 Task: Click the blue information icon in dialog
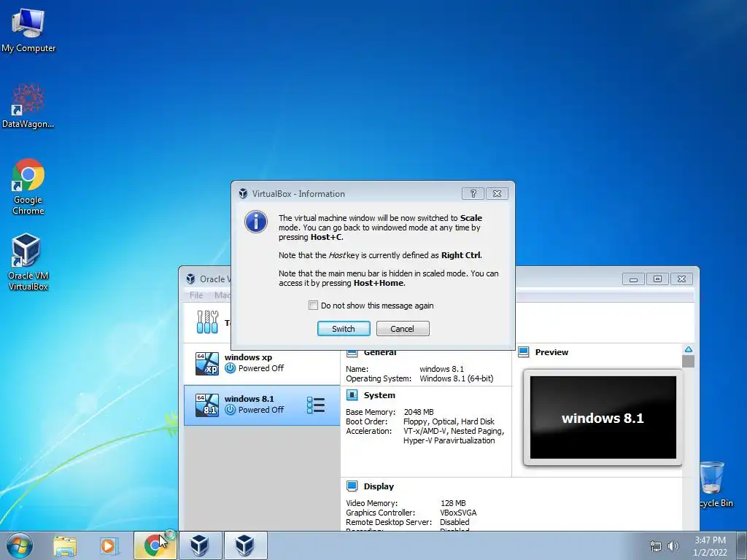256,222
